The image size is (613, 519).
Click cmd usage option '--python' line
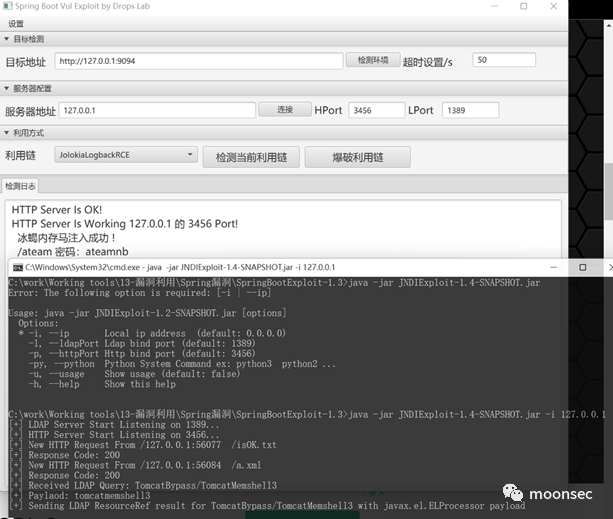pyautogui.click(x=182, y=364)
